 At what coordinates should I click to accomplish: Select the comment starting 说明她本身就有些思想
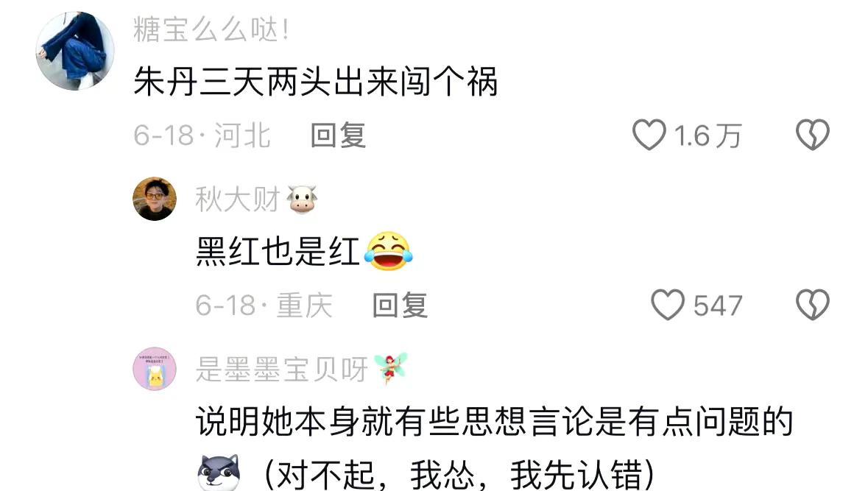494,448
